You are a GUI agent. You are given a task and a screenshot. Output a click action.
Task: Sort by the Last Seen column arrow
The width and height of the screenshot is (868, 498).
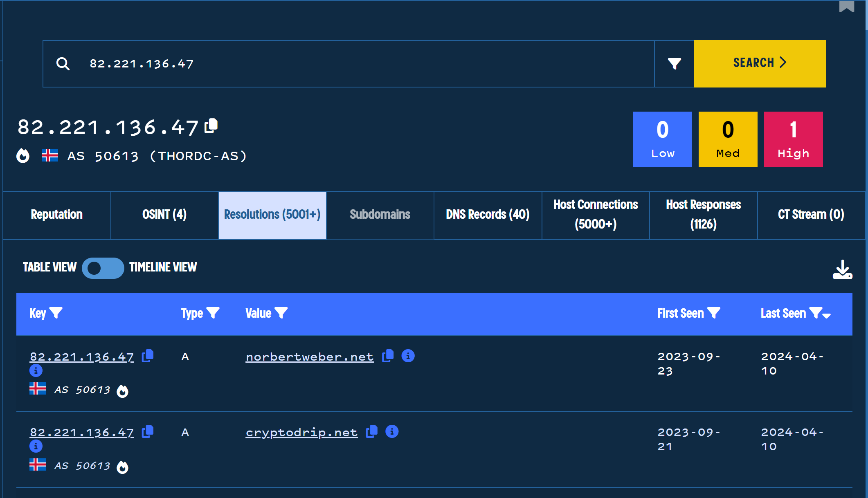826,315
